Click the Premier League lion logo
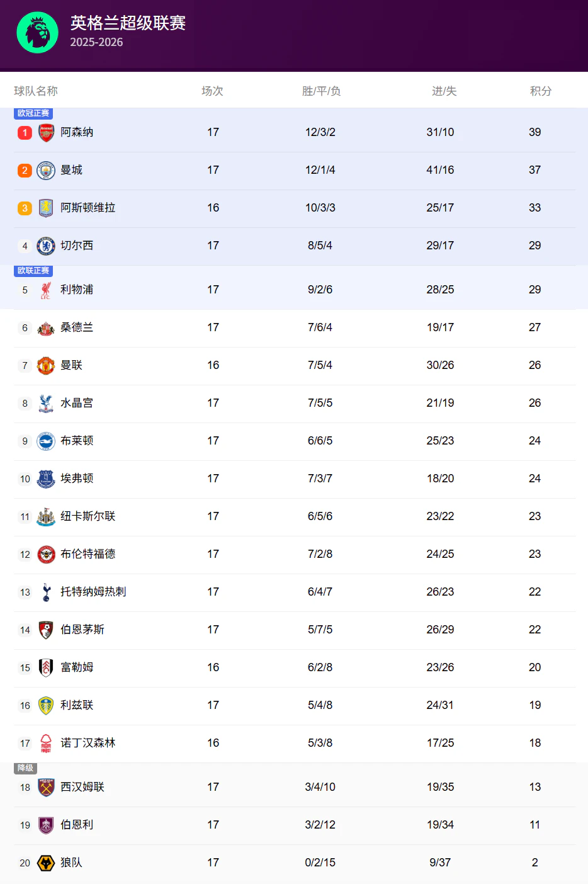Image resolution: width=588 pixels, height=884 pixels. pyautogui.click(x=38, y=33)
